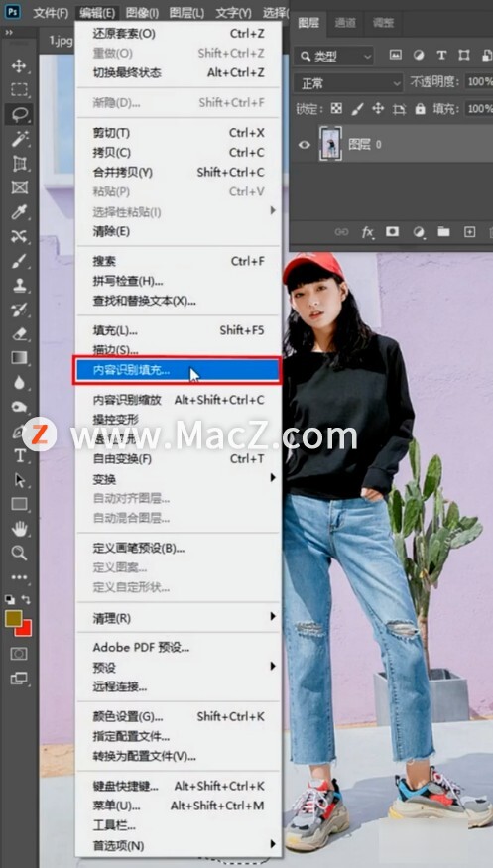Toggle lock image pixels brush
Image resolution: width=493 pixels, height=868 pixels.
[357, 108]
